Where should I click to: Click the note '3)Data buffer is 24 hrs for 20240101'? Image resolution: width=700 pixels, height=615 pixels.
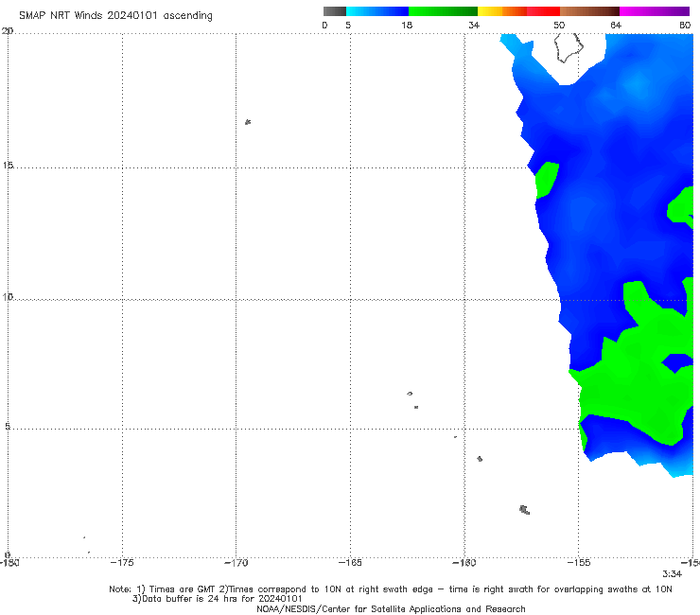pos(218,599)
